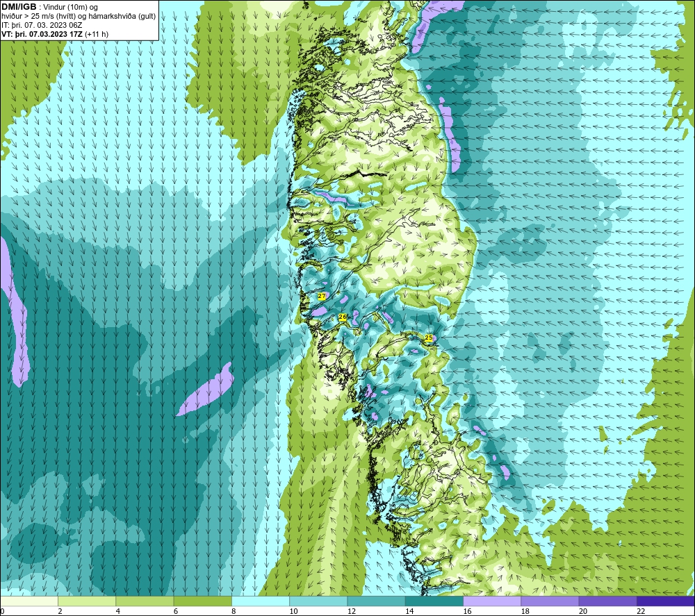This screenshot has width=695, height=616.
Task: Click the '(+11 h)' forecast offset text
Action: 97,34
